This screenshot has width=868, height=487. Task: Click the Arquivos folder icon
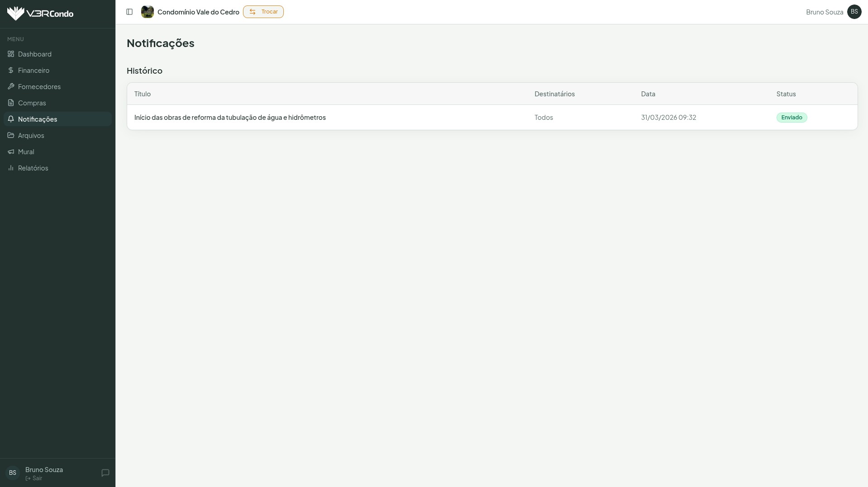click(11, 135)
